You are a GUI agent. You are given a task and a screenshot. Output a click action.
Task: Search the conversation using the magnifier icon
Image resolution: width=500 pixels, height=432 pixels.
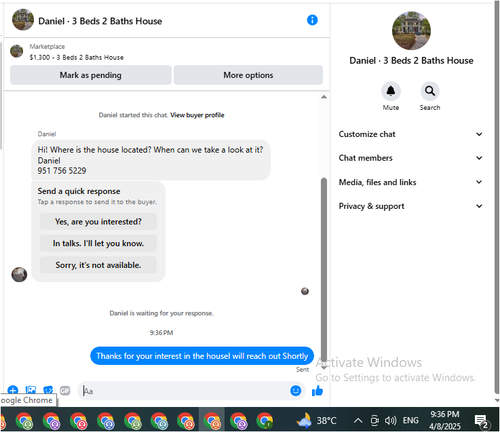430,91
